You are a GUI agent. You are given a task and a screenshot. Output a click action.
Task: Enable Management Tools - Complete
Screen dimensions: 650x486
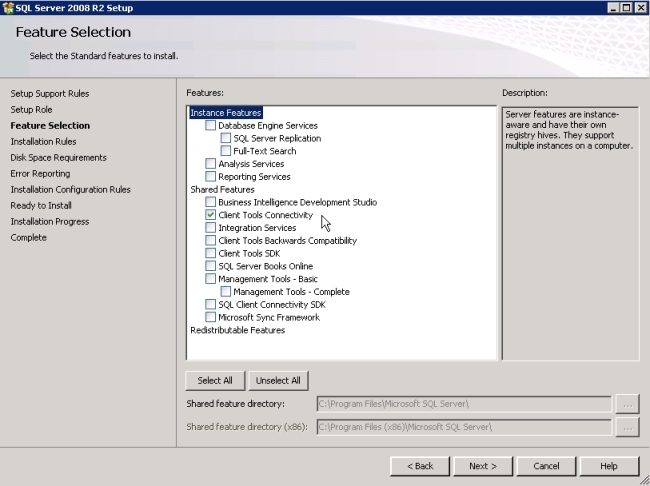(x=226, y=292)
